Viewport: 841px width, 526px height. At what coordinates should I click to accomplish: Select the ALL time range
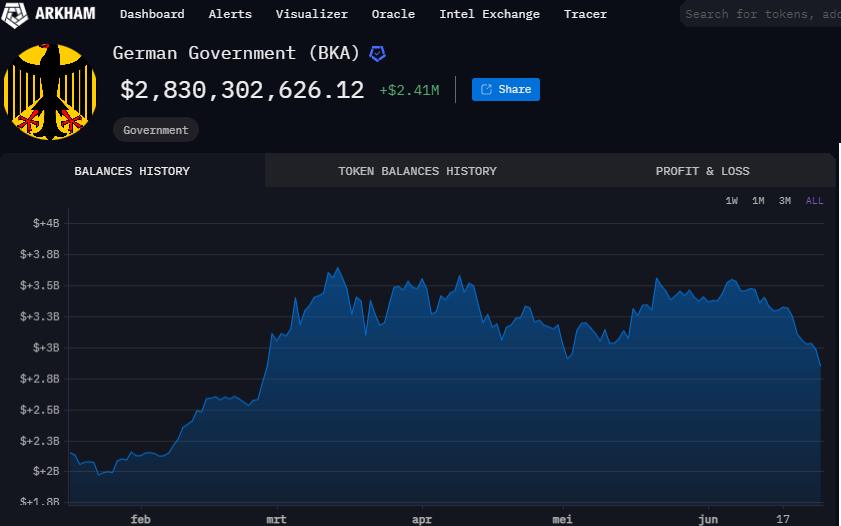click(x=814, y=201)
